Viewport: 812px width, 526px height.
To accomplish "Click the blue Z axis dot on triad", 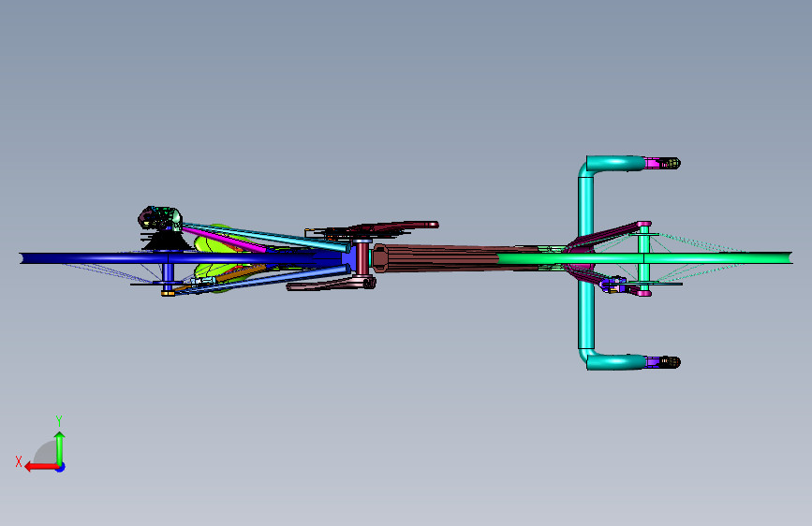I will (61, 467).
